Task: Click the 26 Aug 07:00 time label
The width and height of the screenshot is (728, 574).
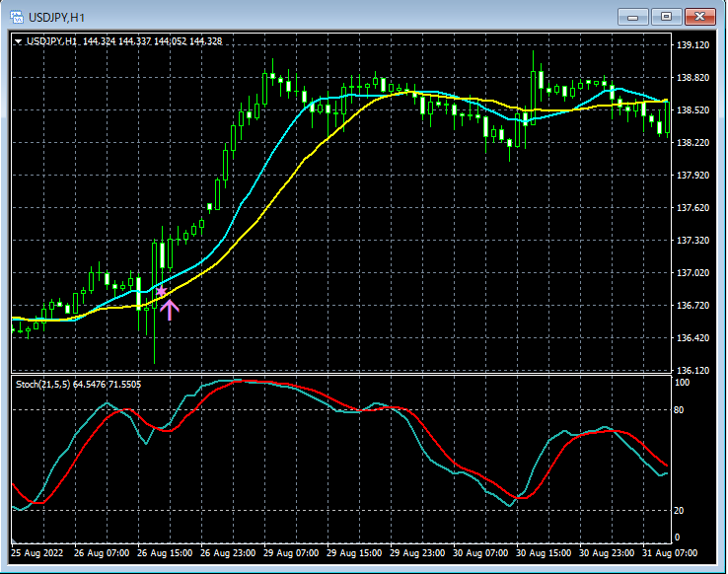Action: click(102, 552)
